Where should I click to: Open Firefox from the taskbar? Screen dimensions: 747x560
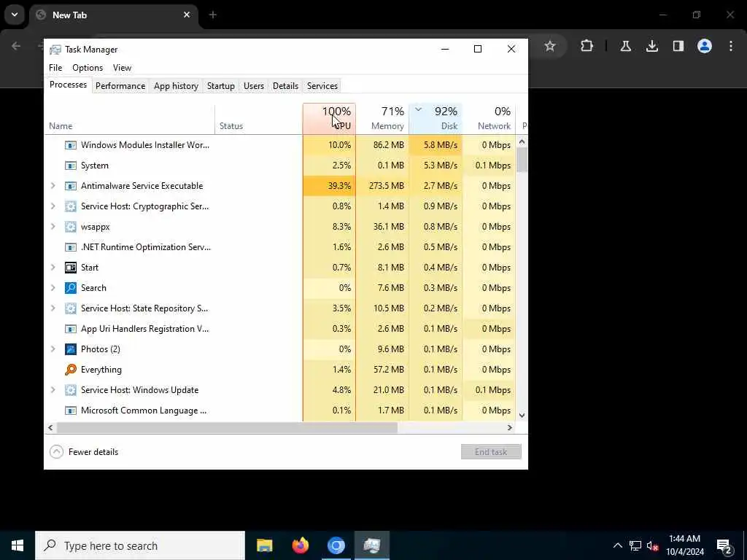coord(300,545)
